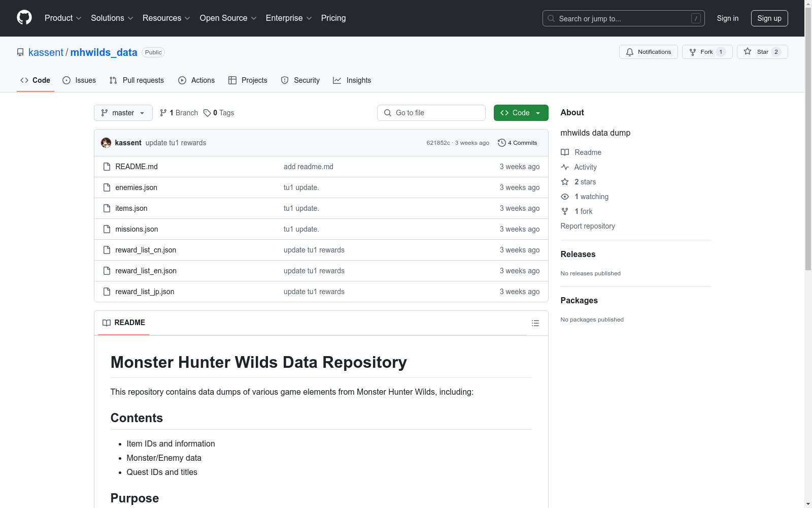Go to the Security tab
Image resolution: width=812 pixels, height=508 pixels.
click(x=300, y=80)
